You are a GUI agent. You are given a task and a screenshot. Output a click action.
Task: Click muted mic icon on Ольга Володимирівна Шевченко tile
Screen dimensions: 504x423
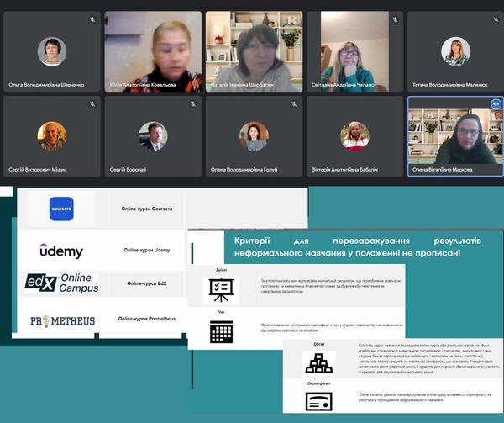pos(91,20)
